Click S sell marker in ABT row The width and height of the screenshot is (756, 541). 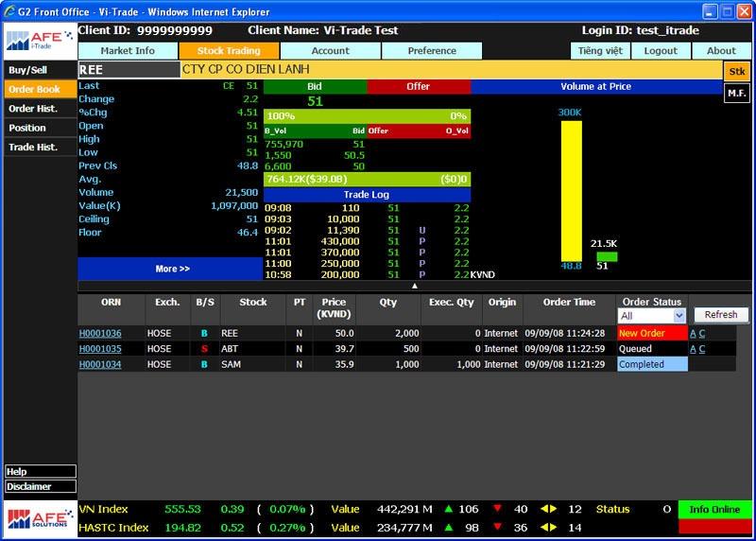pos(204,348)
